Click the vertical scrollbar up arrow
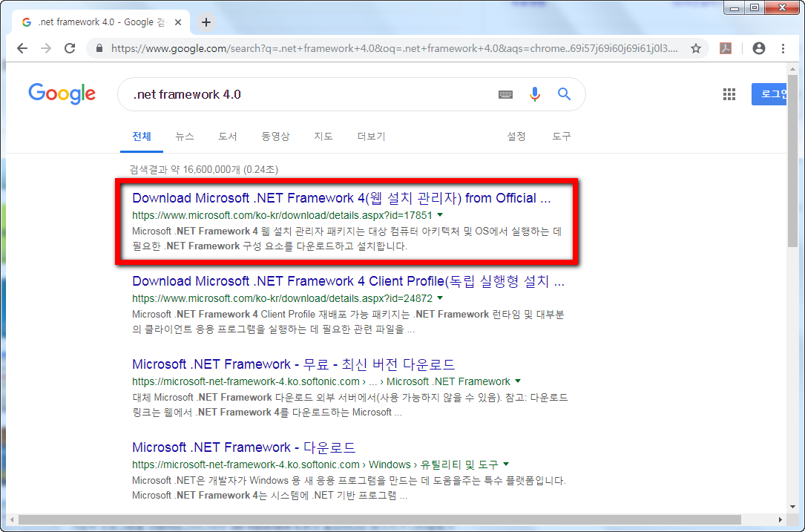The width and height of the screenshot is (805, 532). point(792,69)
